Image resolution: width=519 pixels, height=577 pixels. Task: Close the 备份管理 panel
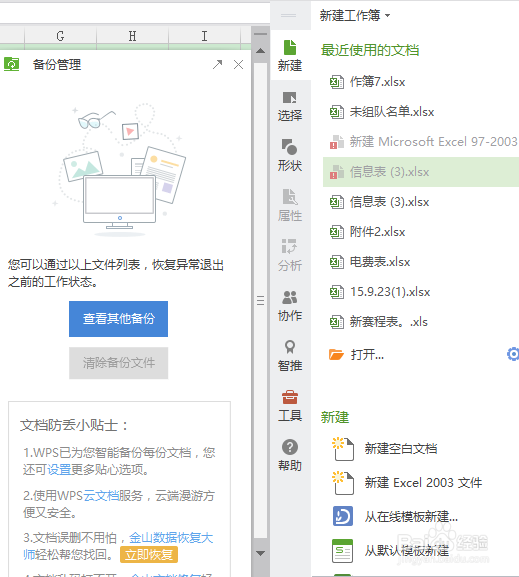tap(239, 65)
